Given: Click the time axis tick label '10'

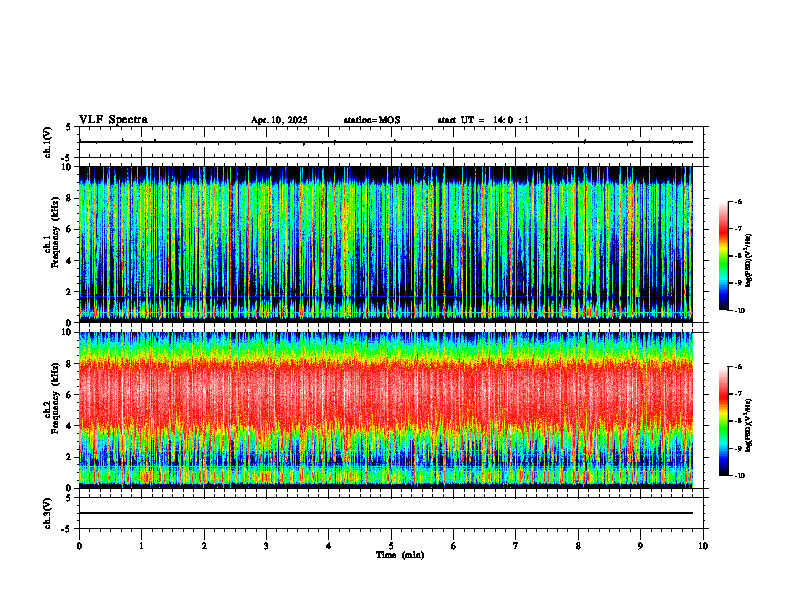Looking at the screenshot, I should [x=703, y=546].
